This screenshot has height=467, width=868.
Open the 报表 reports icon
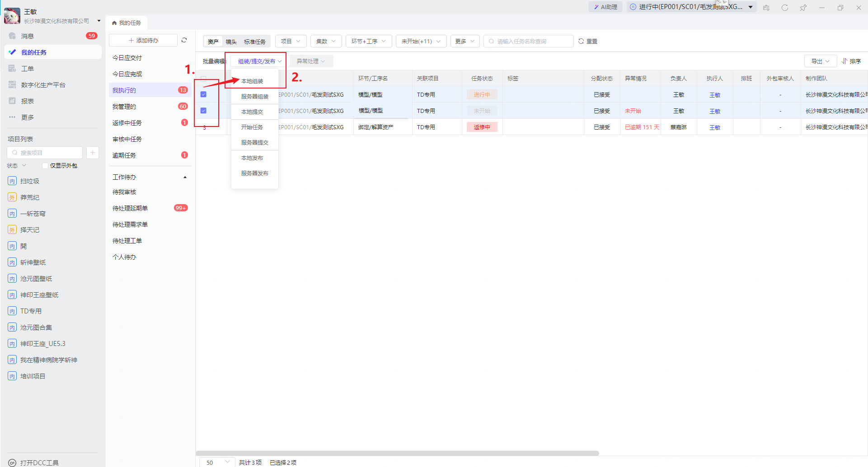[12, 101]
